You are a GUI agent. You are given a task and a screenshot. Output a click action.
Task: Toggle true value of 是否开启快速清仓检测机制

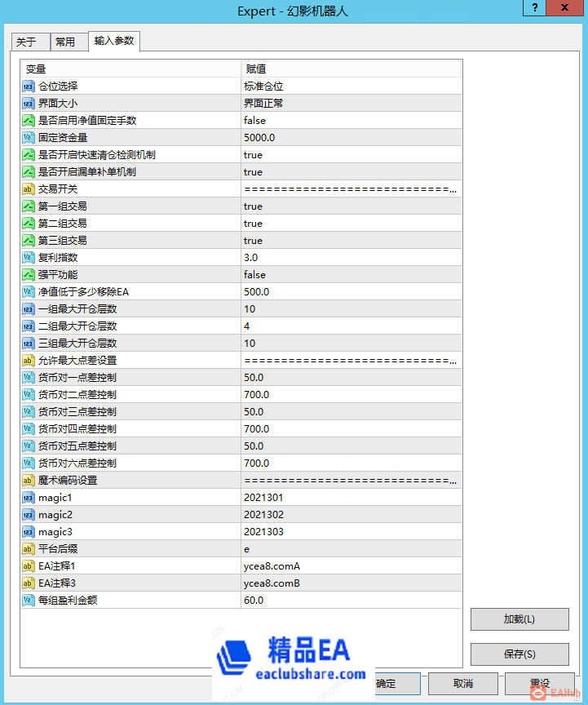point(351,155)
